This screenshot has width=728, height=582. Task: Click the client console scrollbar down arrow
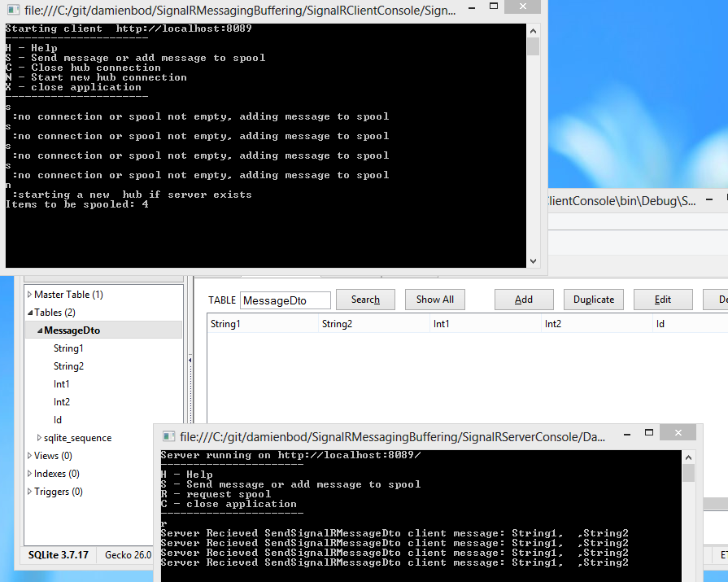pos(534,261)
